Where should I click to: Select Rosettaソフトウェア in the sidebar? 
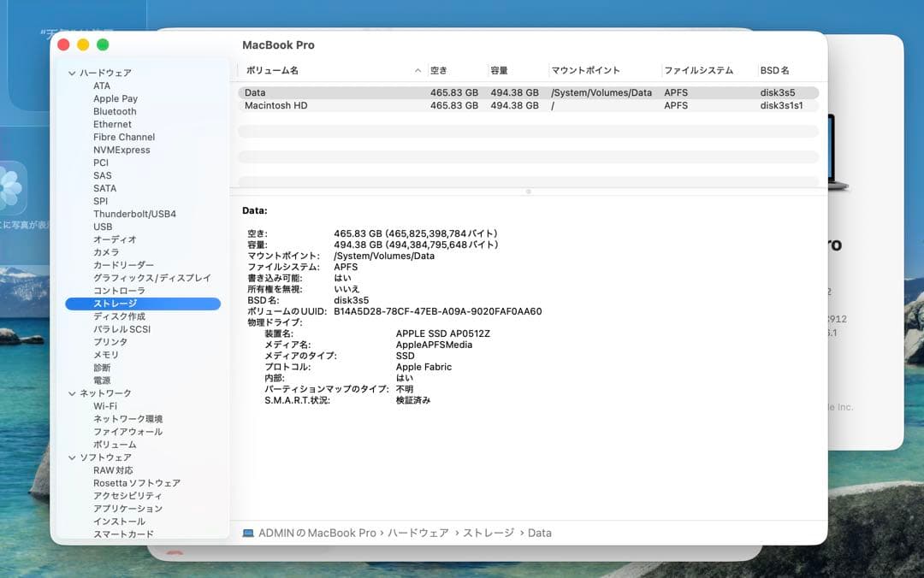point(137,483)
